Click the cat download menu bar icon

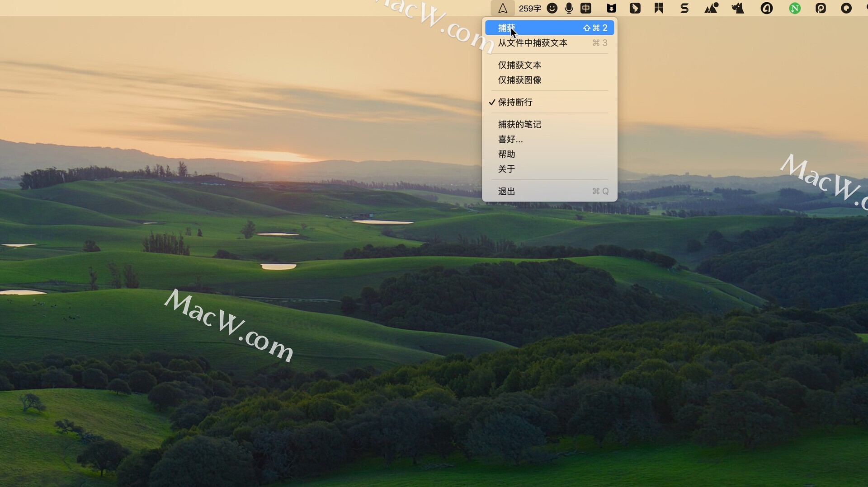611,8
